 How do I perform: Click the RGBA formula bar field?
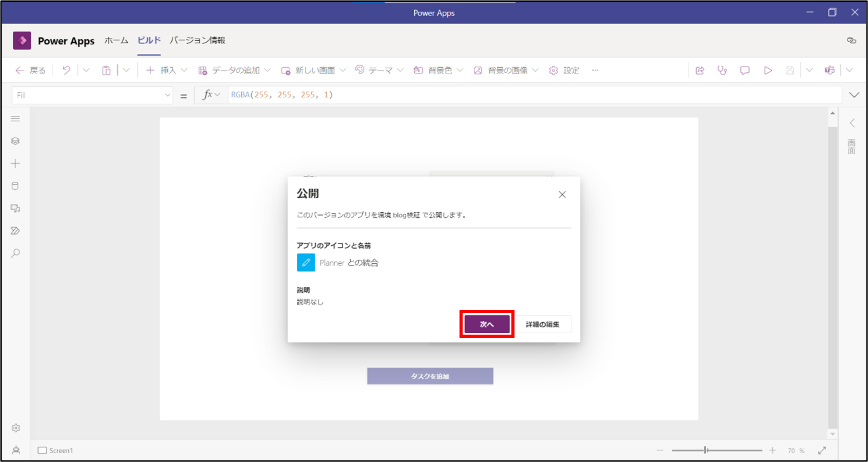pyautogui.click(x=535, y=95)
